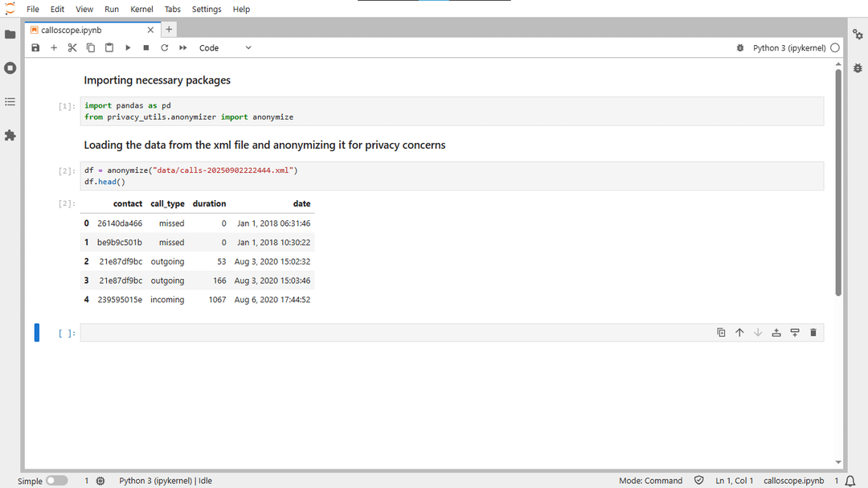This screenshot has height=488, width=868.
Task: Open the table of contents panel
Action: click(x=10, y=102)
